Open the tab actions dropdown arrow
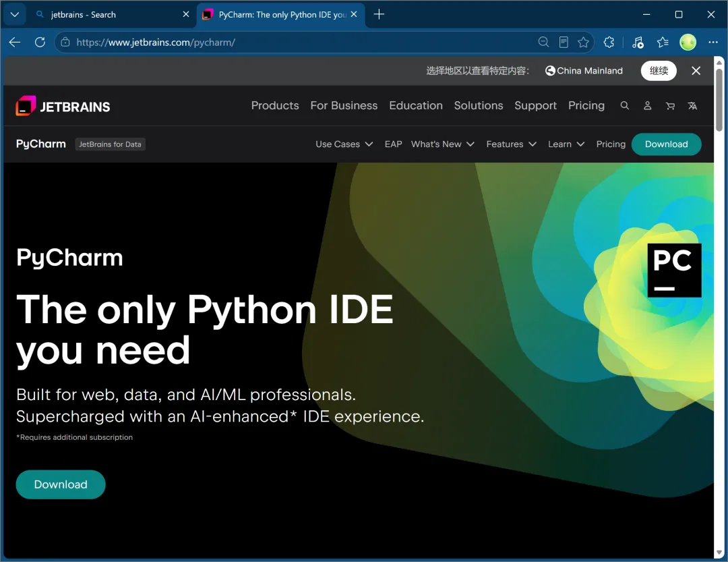Screen dimensions: 728x562 click(x=14, y=14)
